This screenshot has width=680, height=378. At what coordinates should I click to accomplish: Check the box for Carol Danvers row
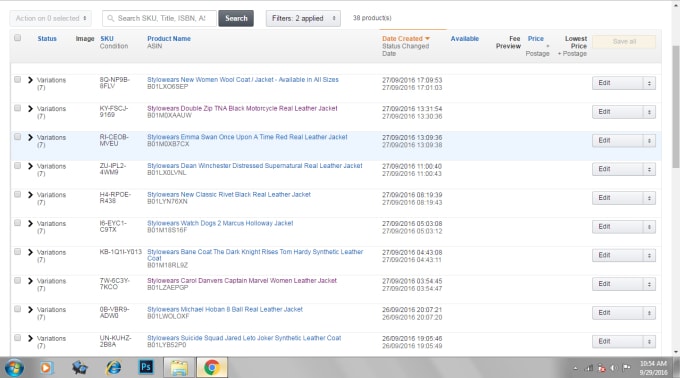click(17, 280)
